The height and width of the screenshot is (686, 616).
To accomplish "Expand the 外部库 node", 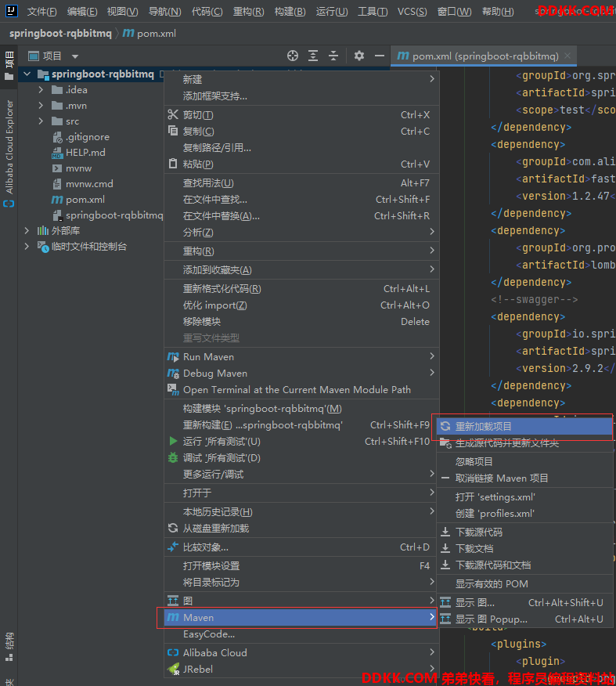I will (27, 230).
